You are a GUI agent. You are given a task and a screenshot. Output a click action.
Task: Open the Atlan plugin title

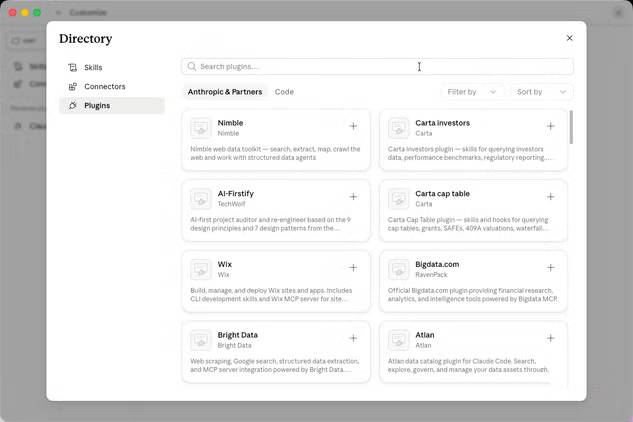point(425,335)
